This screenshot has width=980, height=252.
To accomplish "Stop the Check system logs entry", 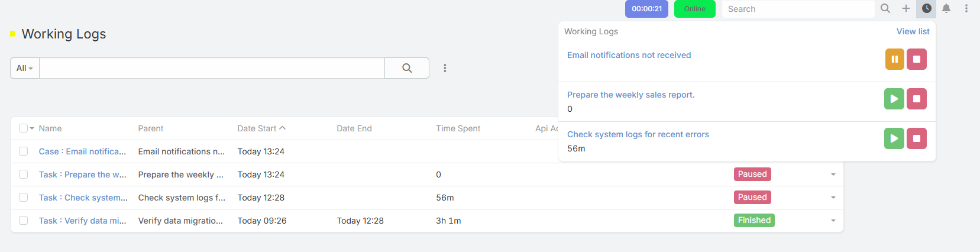I will click(x=916, y=138).
